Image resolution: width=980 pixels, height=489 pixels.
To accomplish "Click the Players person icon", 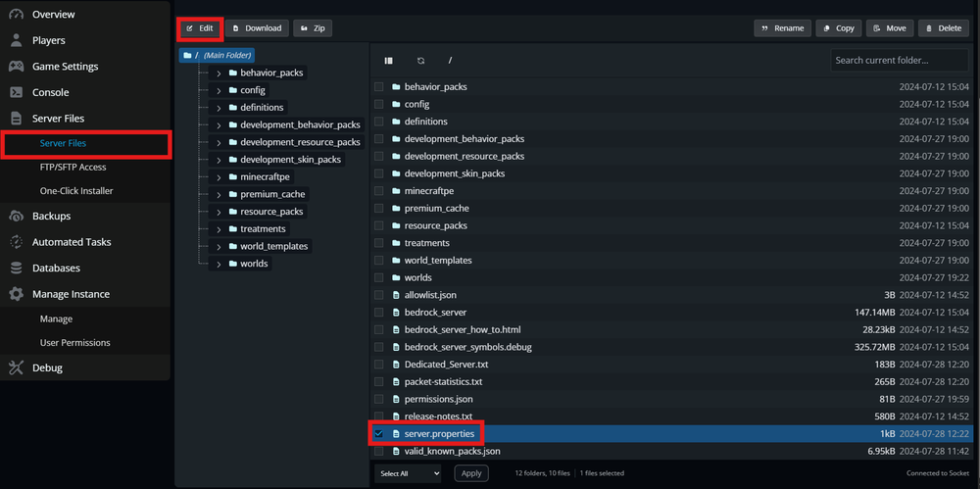I will (x=16, y=41).
